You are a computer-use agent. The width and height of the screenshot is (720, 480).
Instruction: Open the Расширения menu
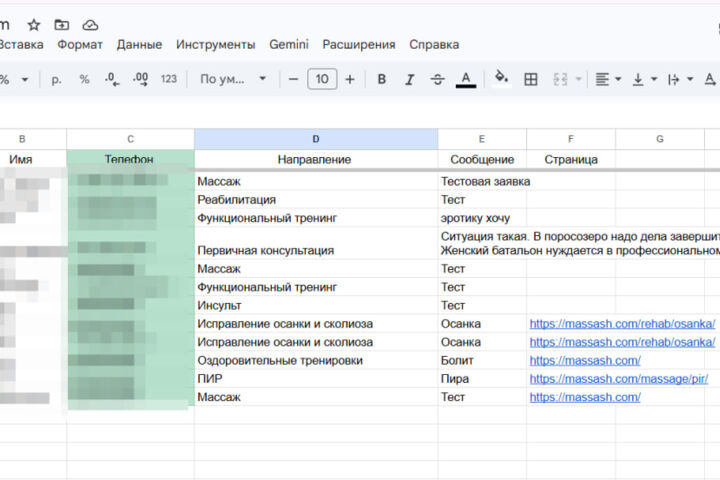pyautogui.click(x=359, y=45)
